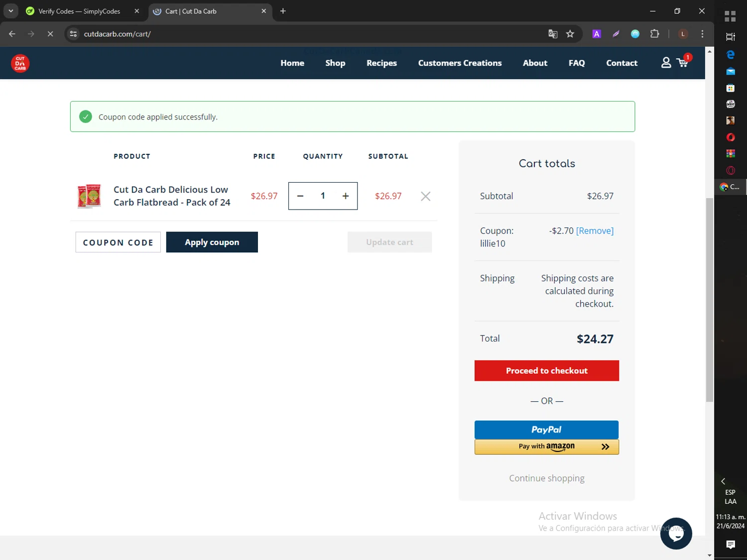This screenshot has width=747, height=560.
Task: Open Microsoft Store from the taskbar
Action: (x=731, y=88)
